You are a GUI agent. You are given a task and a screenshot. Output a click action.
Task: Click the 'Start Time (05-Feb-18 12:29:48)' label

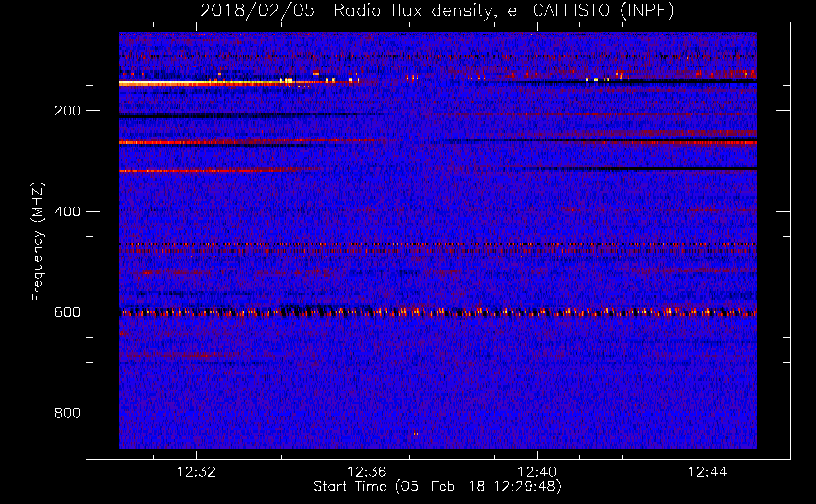click(437, 487)
